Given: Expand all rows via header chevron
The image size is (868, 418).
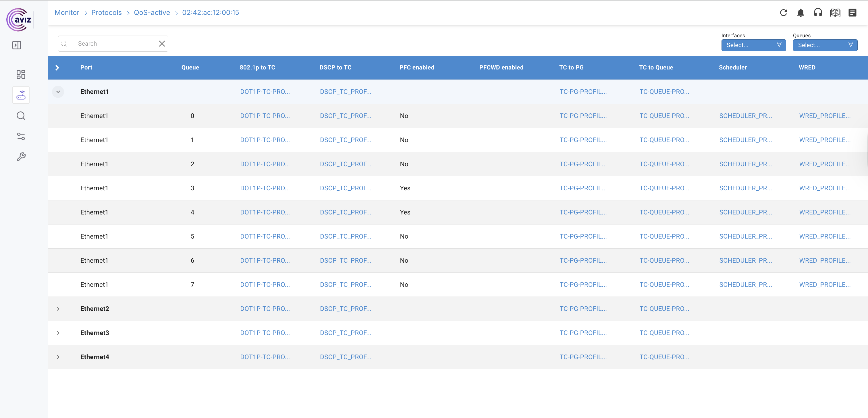Looking at the screenshot, I should click(57, 68).
